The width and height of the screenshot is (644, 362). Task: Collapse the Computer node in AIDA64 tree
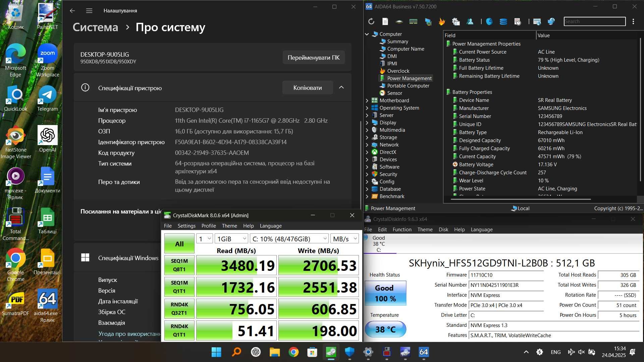point(367,34)
